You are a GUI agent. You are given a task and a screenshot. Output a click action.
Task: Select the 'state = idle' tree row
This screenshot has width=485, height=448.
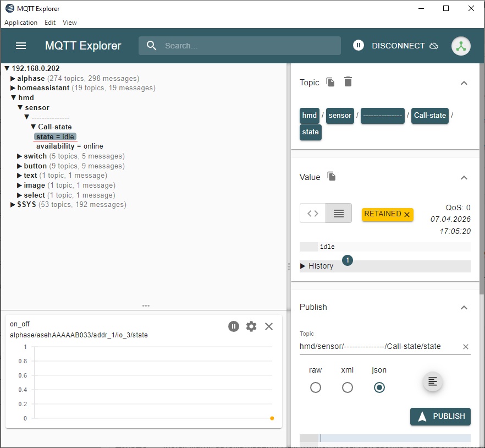[55, 136]
